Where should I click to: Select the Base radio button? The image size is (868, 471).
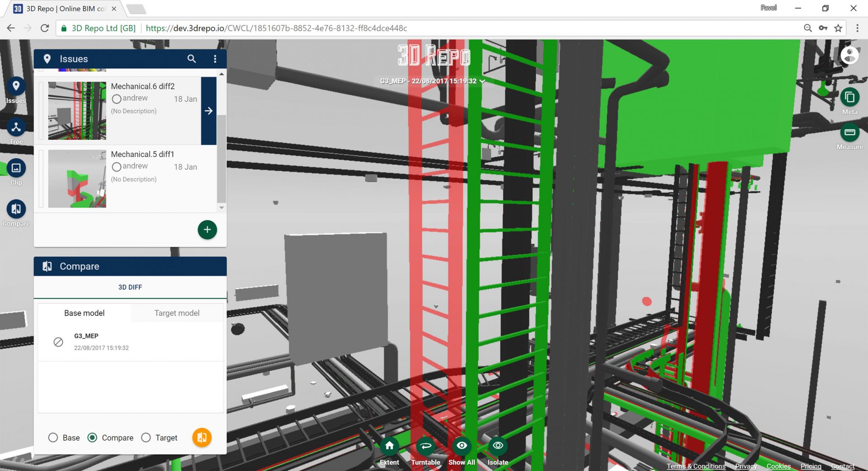[x=53, y=438]
